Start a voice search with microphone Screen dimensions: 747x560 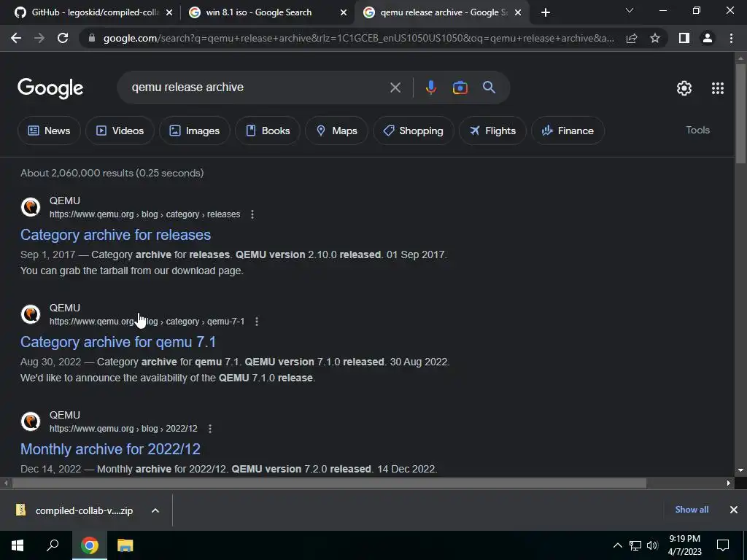tap(431, 87)
